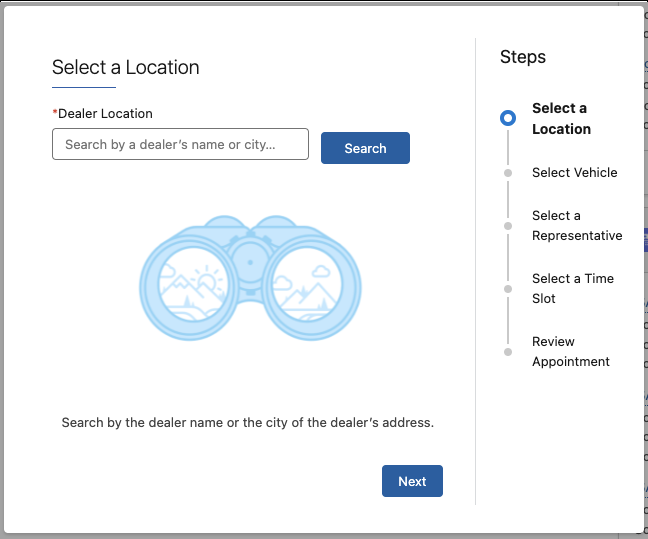
Task: Click the 'Select a Representative' step label
Action: [577, 225]
